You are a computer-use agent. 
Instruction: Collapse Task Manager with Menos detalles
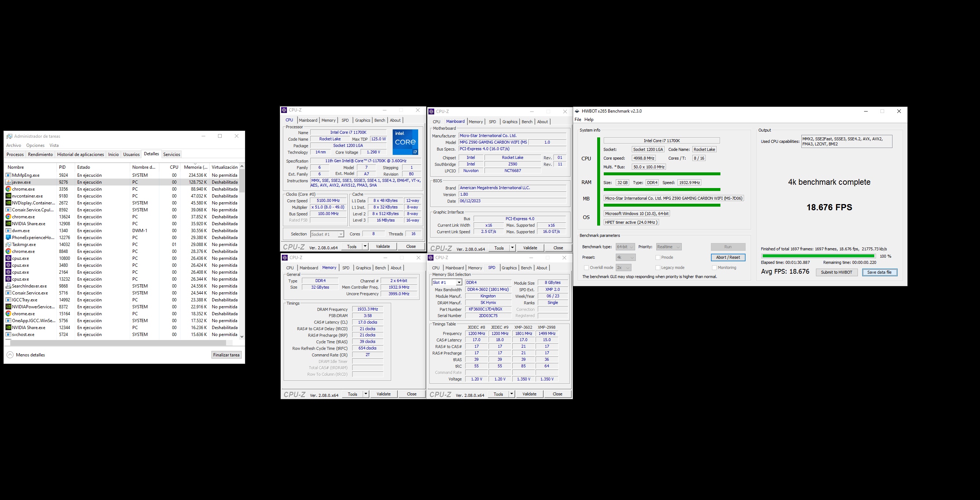coord(26,355)
